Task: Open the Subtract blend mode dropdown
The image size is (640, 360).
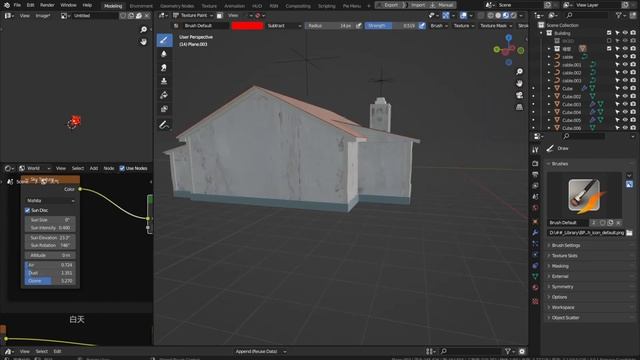Action: point(284,26)
